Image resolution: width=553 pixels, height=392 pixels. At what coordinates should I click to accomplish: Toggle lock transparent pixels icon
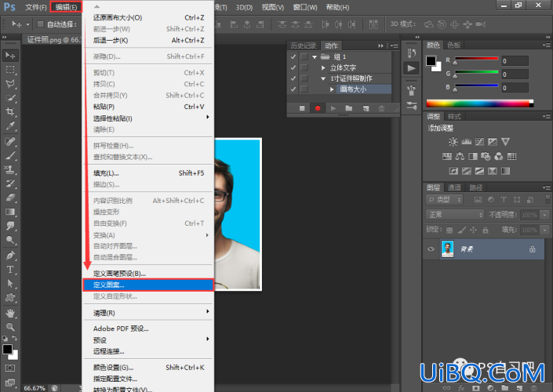click(449, 230)
